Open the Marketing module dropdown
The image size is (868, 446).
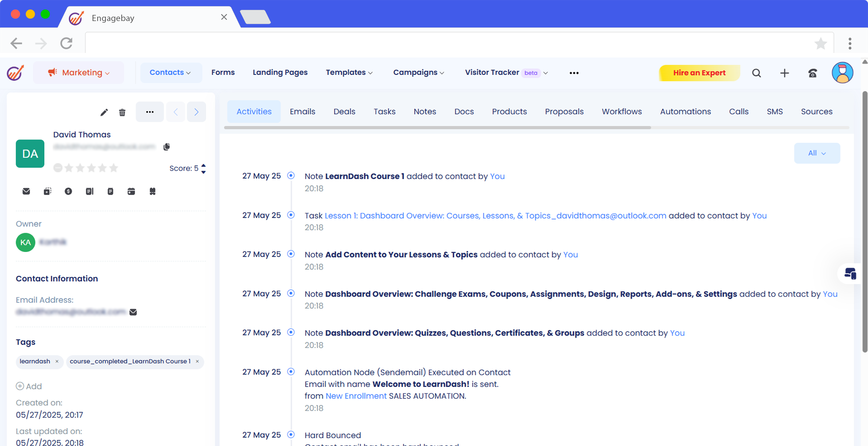coord(79,73)
